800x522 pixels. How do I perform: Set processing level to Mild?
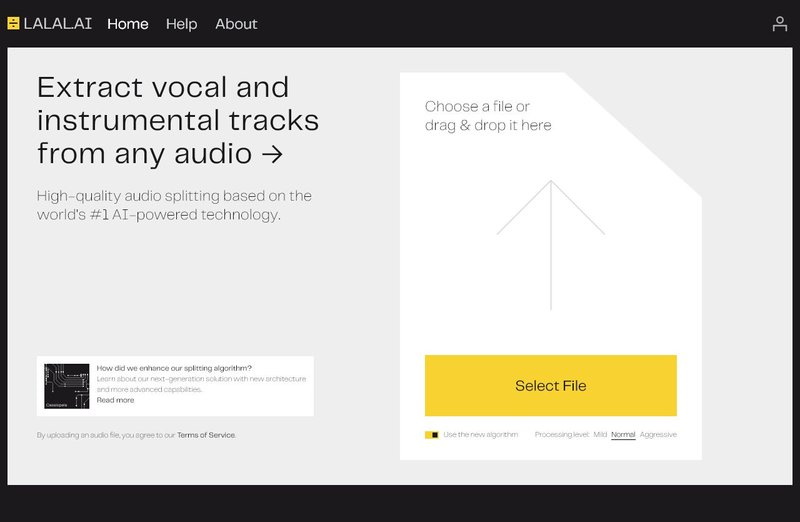click(600, 435)
